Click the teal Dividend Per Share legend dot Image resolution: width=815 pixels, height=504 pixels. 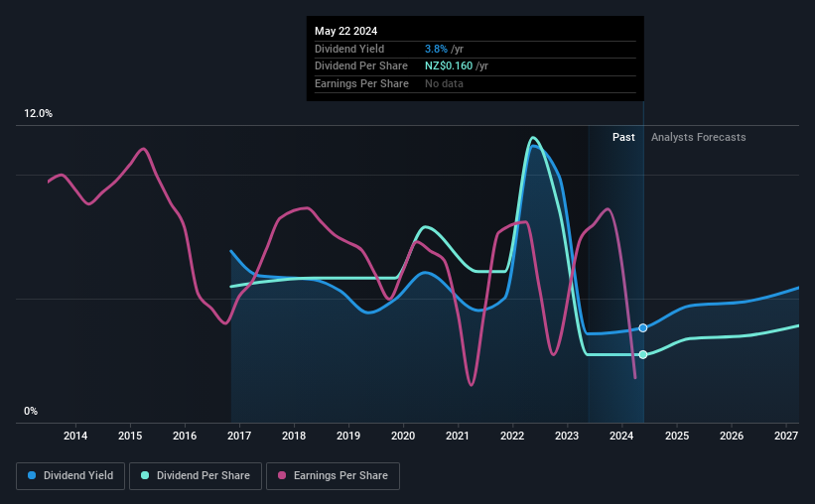pos(145,475)
